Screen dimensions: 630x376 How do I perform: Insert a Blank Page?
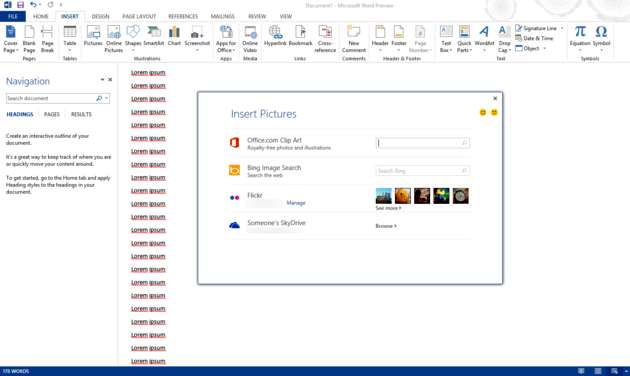[29, 39]
